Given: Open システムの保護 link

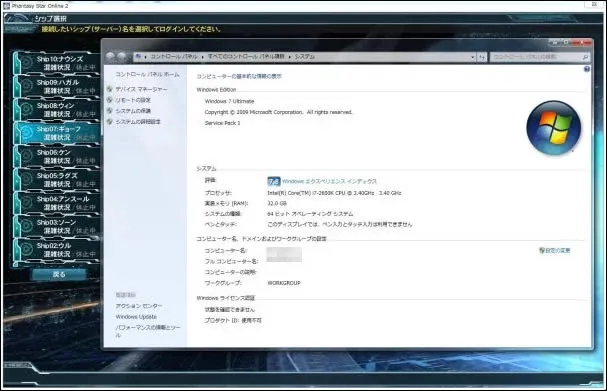Looking at the screenshot, I should [x=133, y=111].
